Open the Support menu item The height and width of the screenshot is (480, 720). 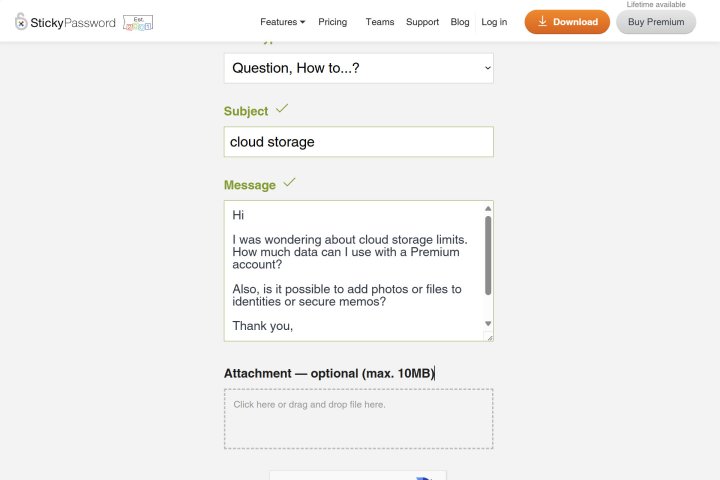pyautogui.click(x=422, y=22)
